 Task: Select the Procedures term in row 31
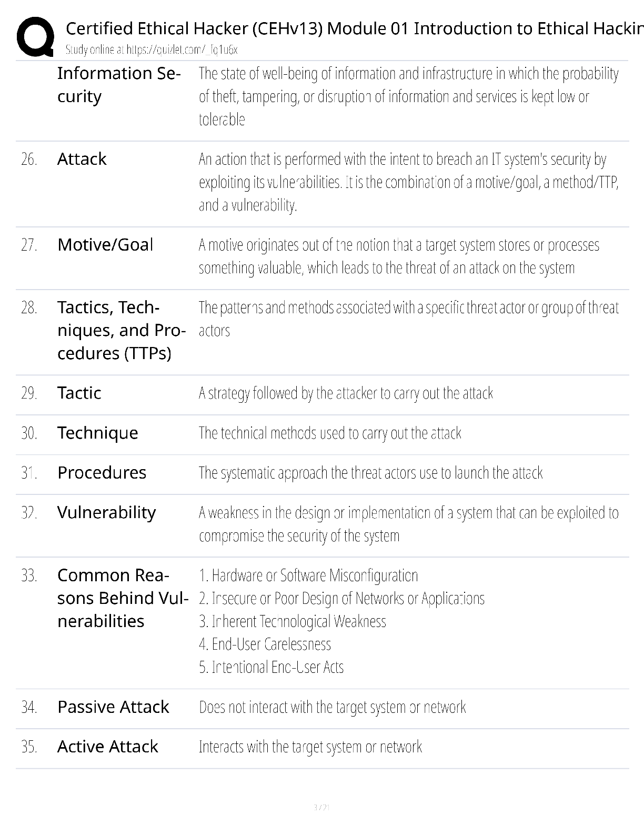[x=102, y=473]
